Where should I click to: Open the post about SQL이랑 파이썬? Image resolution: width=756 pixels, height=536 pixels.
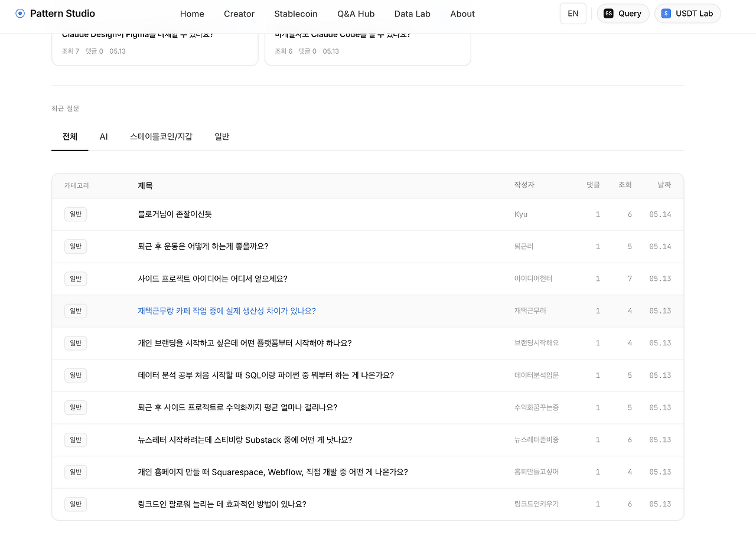point(266,375)
